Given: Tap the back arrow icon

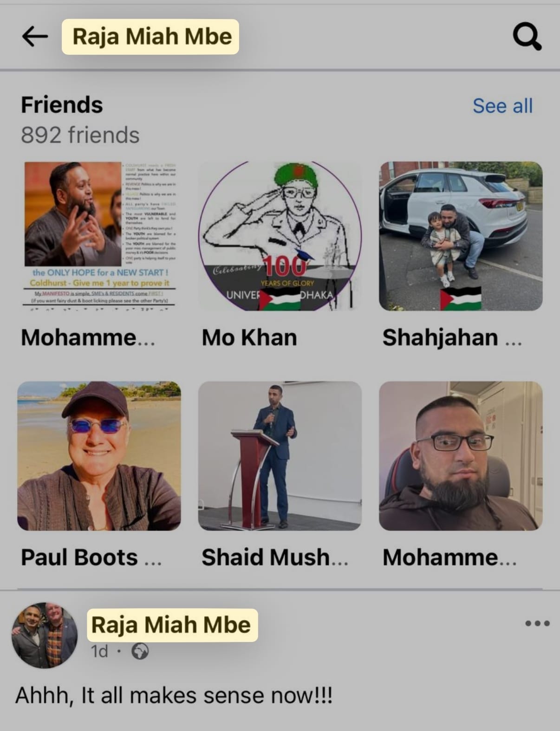Looking at the screenshot, I should (x=35, y=36).
